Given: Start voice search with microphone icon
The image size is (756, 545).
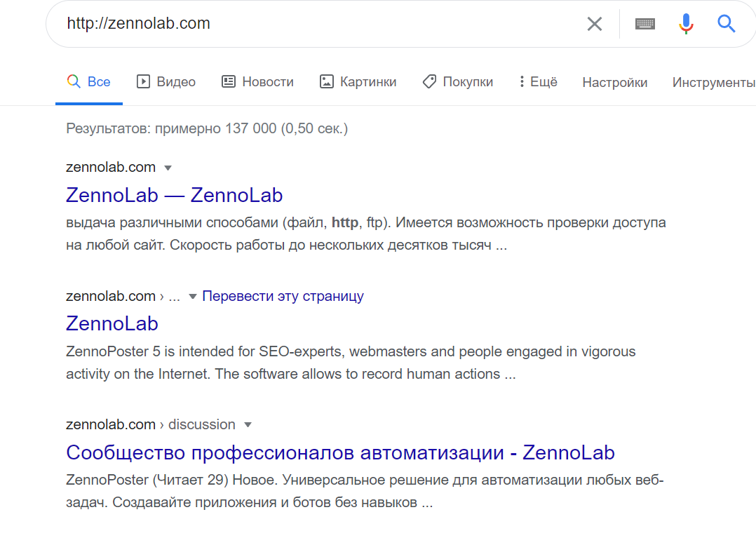Looking at the screenshot, I should click(x=686, y=24).
